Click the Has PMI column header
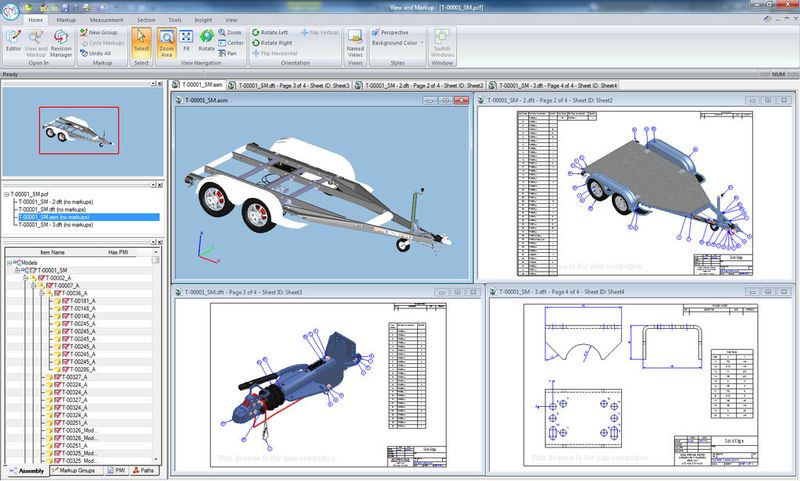 118,252
